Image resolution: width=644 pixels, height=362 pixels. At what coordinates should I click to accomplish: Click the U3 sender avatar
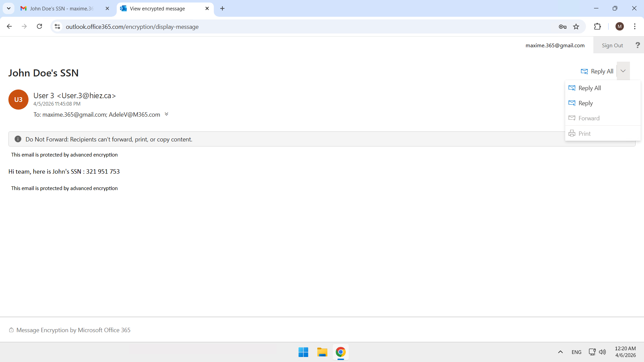[x=18, y=100]
